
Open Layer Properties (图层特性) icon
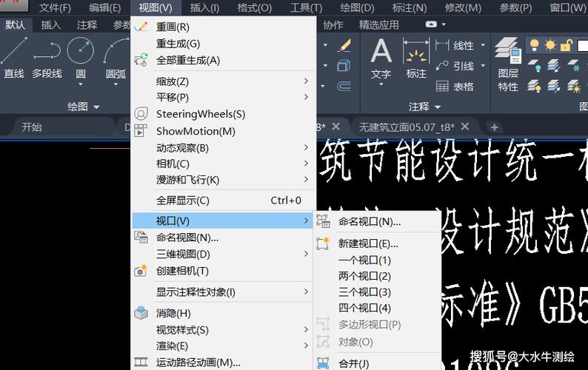pyautogui.click(x=508, y=50)
